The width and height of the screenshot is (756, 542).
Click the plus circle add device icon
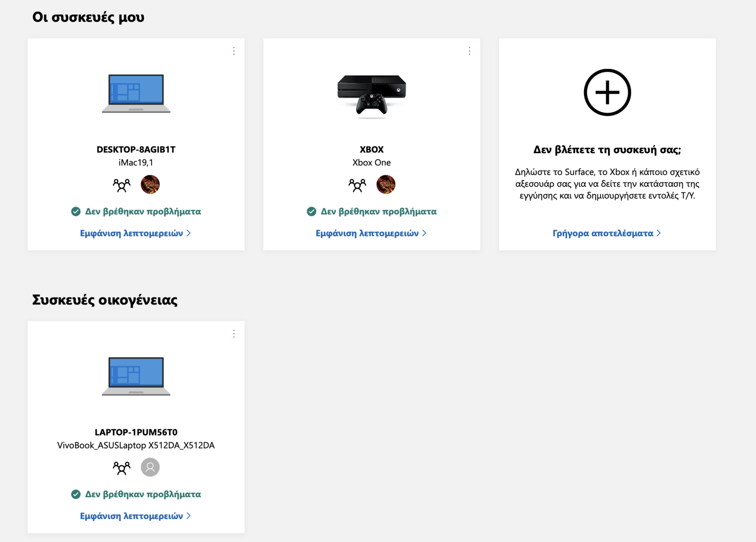(607, 93)
